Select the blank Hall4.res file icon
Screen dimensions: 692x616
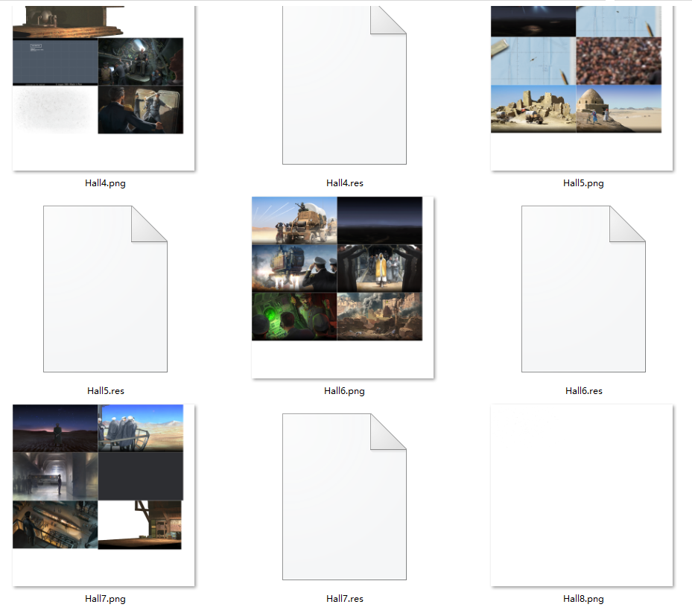[x=344, y=85]
